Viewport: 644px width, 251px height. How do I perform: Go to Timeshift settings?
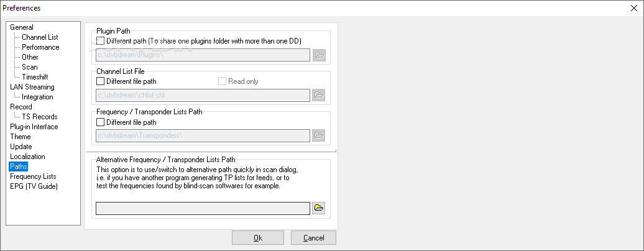[x=35, y=77]
